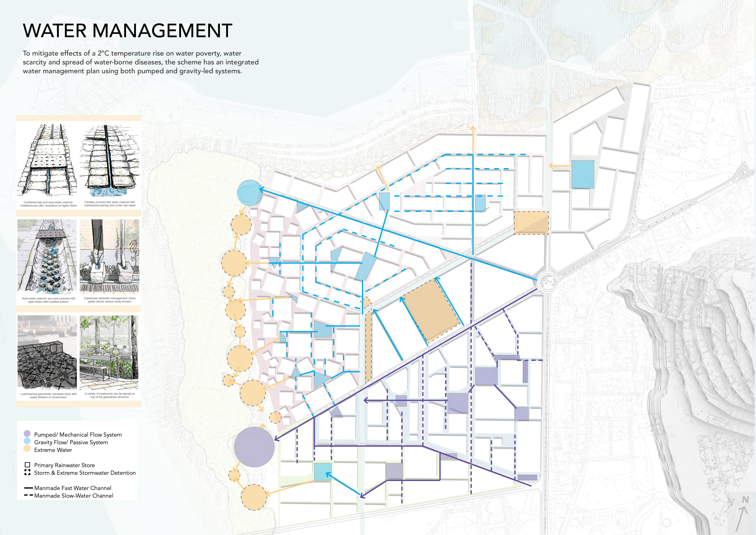Click the purple Pumped/Mechanical Flow System legend circle

(27, 434)
